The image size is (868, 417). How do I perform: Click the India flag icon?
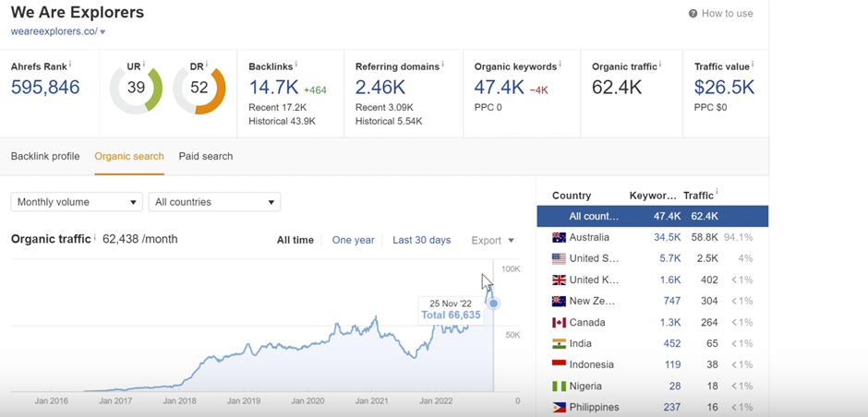[559, 343]
